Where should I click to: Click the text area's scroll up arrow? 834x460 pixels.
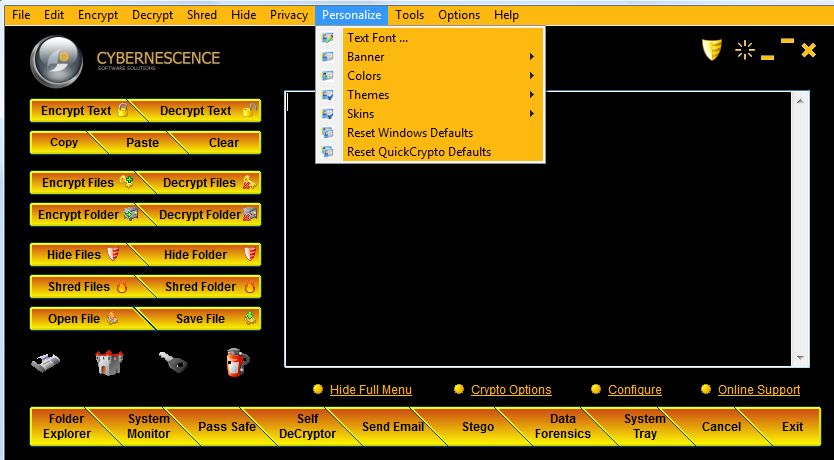tap(800, 100)
